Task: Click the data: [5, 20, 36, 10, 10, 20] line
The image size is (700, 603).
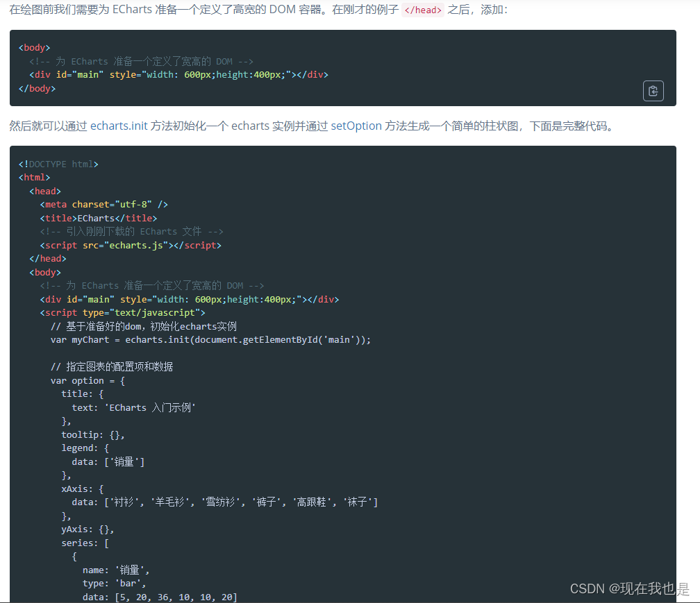Action: coord(160,597)
